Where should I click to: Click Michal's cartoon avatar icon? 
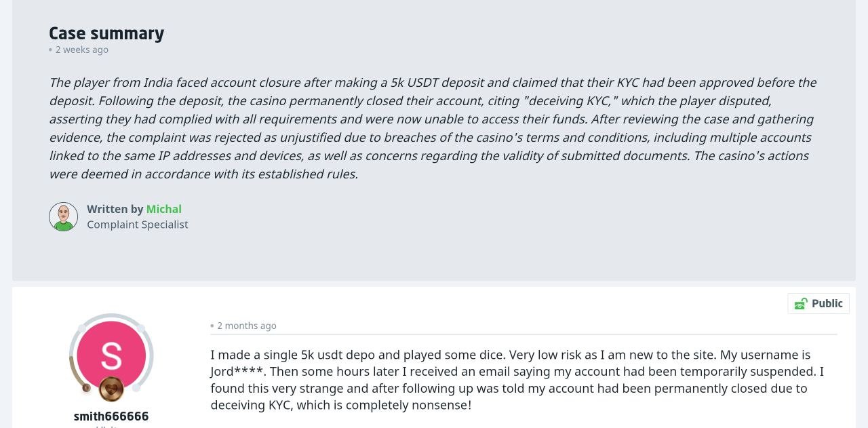[64, 216]
